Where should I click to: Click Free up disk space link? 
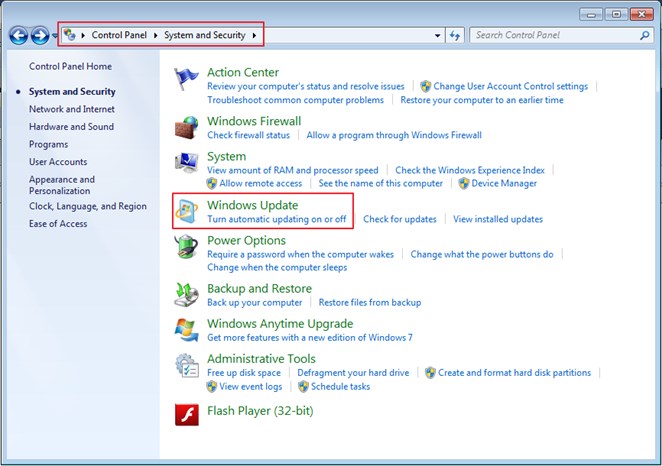244,373
